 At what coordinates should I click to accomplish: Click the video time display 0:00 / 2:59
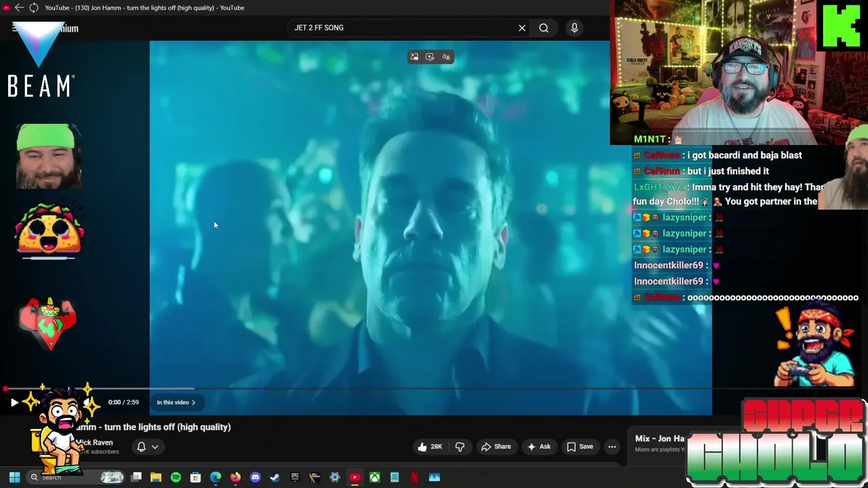tap(123, 403)
